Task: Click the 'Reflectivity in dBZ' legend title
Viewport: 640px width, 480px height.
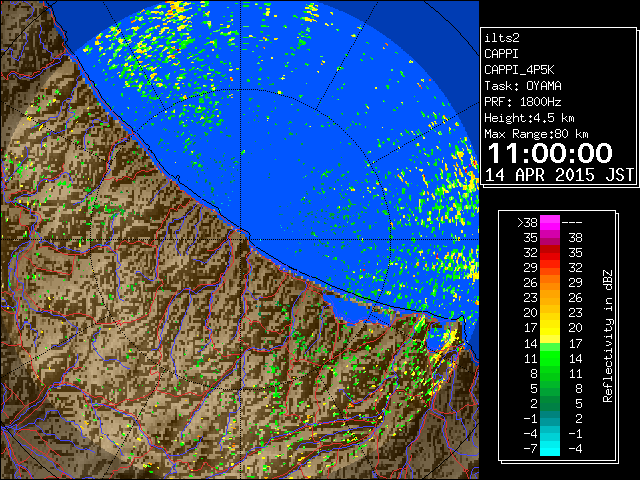Action: point(608,336)
